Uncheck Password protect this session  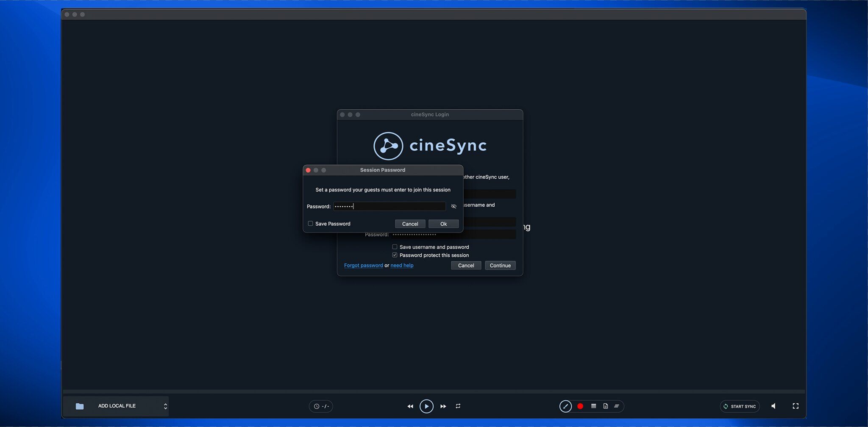pyautogui.click(x=395, y=255)
